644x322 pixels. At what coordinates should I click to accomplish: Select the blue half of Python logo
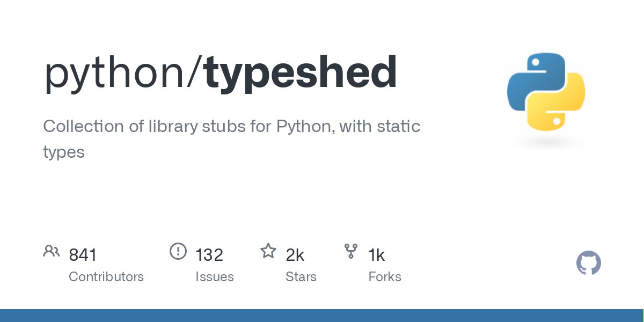(534, 80)
